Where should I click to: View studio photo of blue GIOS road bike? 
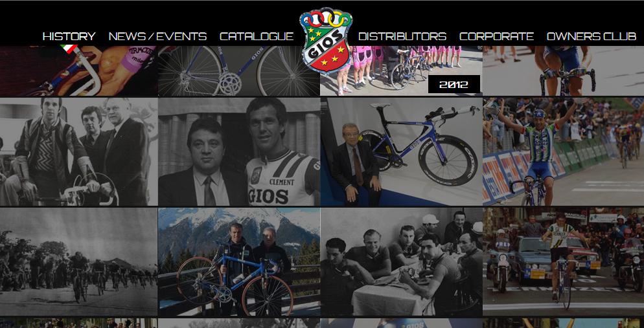238,71
